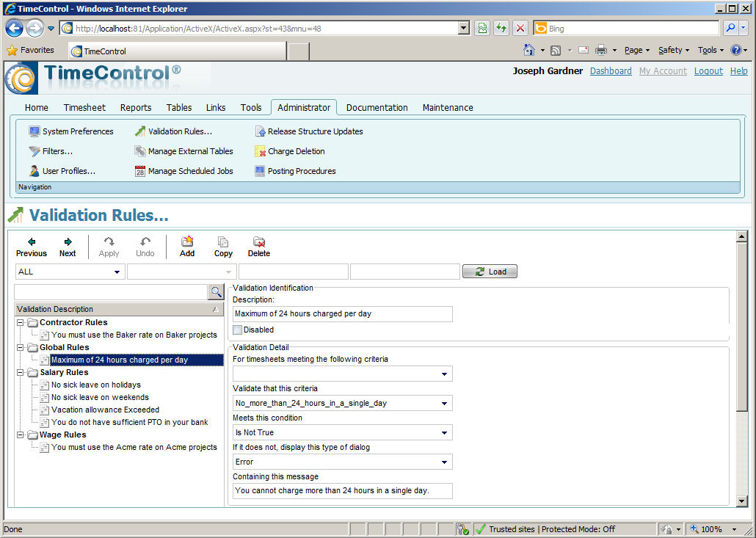Click the browser Print icon
756x538 pixels.
(600, 50)
